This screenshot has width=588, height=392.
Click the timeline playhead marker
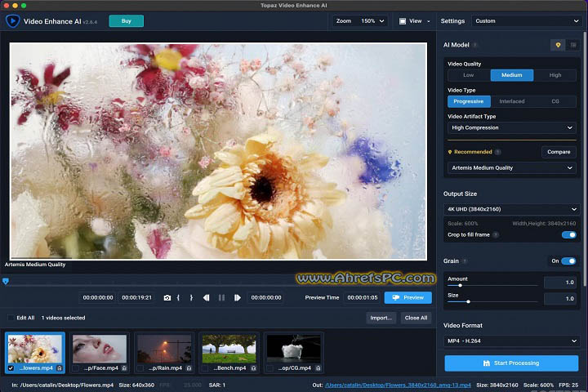click(6, 281)
